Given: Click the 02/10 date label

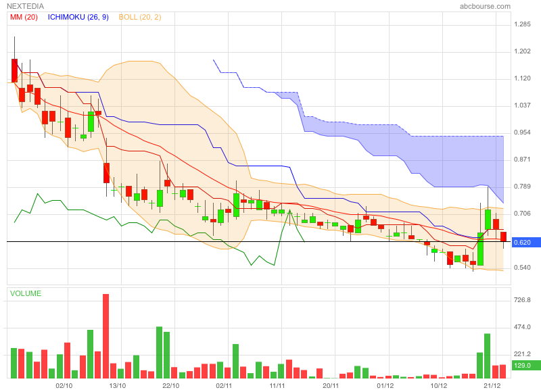Looking at the screenshot, I should point(64,385).
